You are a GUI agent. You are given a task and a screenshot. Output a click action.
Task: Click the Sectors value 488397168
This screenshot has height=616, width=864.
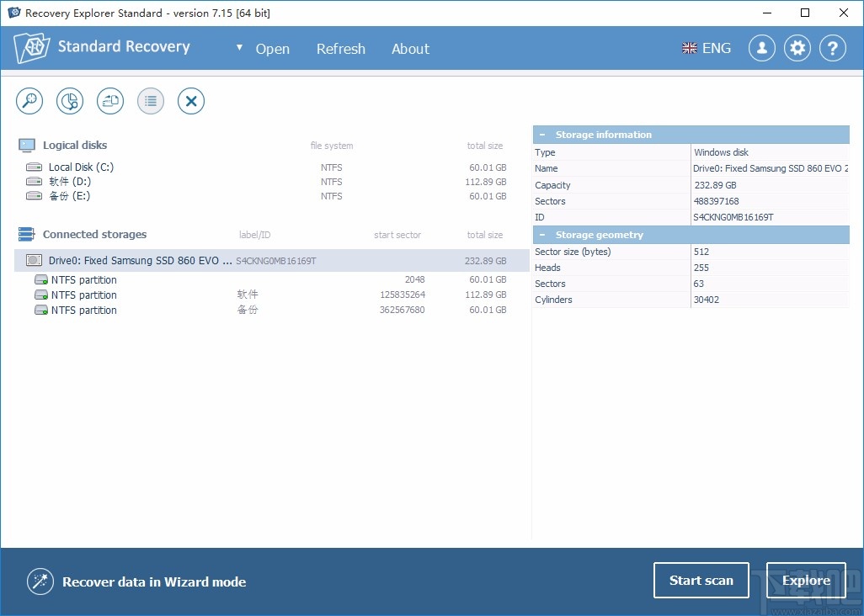(717, 201)
